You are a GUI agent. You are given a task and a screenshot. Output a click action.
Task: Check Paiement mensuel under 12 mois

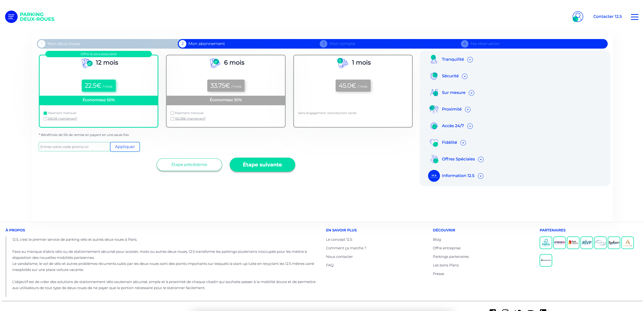coord(45,113)
